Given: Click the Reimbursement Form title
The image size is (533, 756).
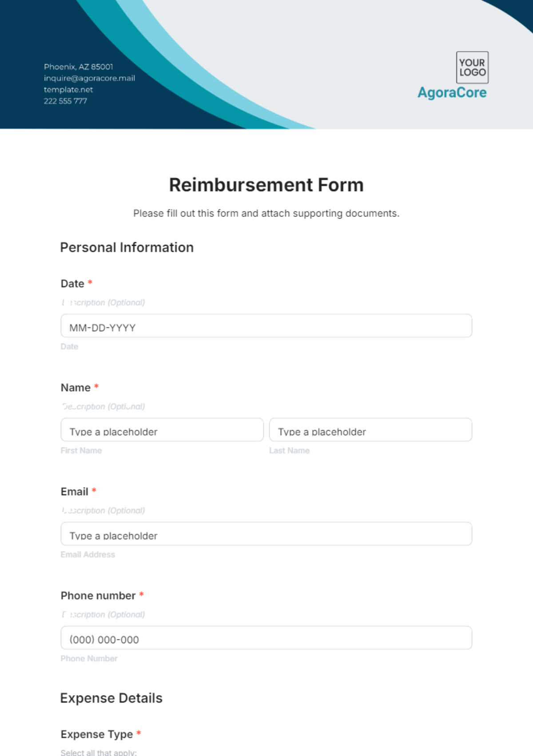Looking at the screenshot, I should 266,185.
